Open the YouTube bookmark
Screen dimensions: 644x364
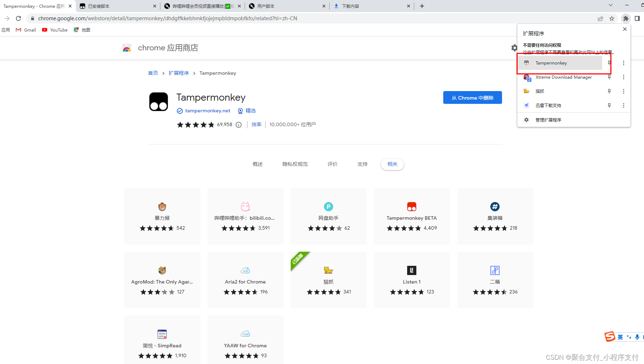(55, 30)
